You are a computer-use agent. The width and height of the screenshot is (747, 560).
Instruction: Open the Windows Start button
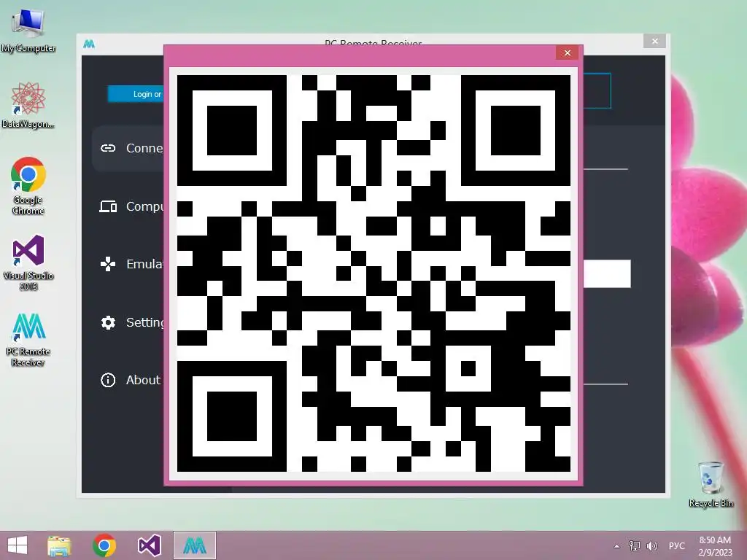point(18,545)
